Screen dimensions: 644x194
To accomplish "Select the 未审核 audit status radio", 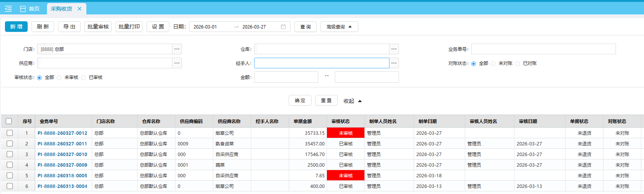I will pos(59,78).
